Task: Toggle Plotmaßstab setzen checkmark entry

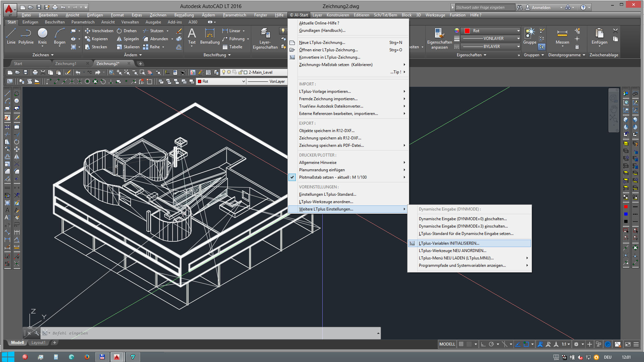Action: pyautogui.click(x=333, y=177)
